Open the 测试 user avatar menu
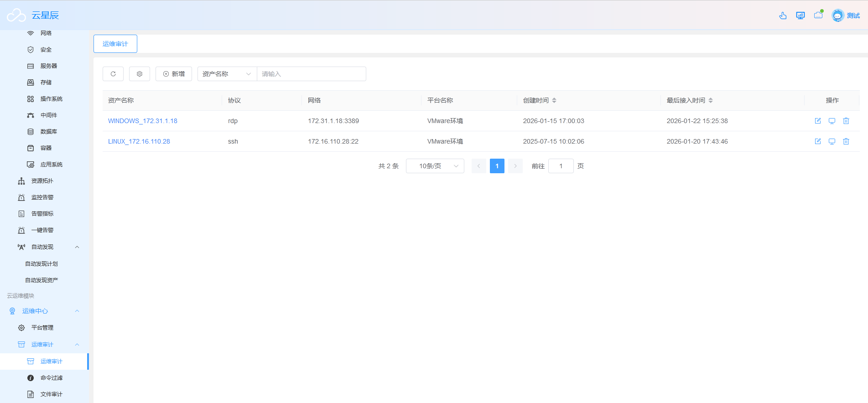 pos(846,15)
